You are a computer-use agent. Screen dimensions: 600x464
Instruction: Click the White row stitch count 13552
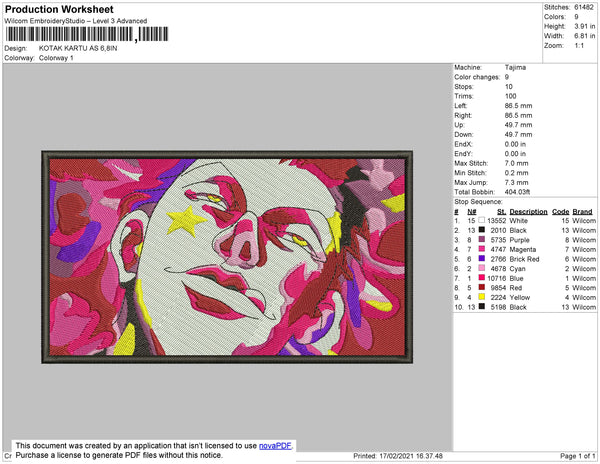click(497, 221)
